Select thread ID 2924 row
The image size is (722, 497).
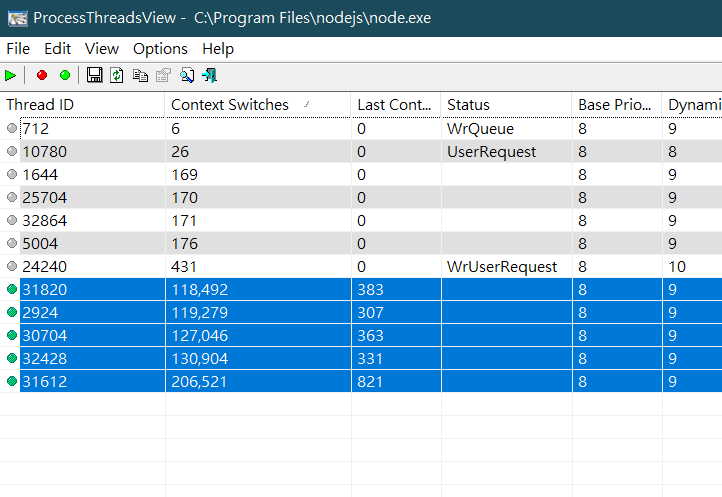(361, 313)
